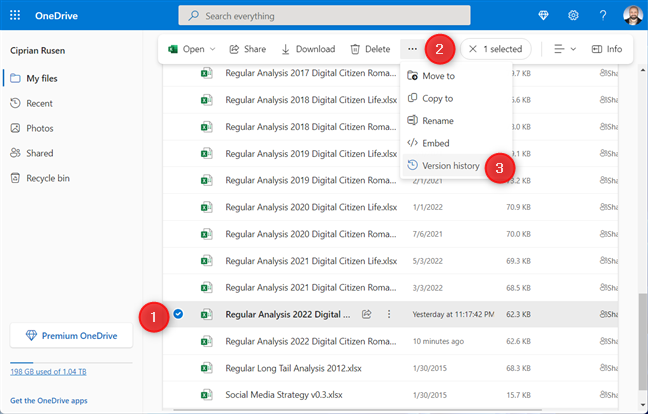Click the Excel icon of Regular Analysis 2019 Digital Citizen Life.xlsx
Screen dimensions: 648x414
pyautogui.click(x=206, y=154)
